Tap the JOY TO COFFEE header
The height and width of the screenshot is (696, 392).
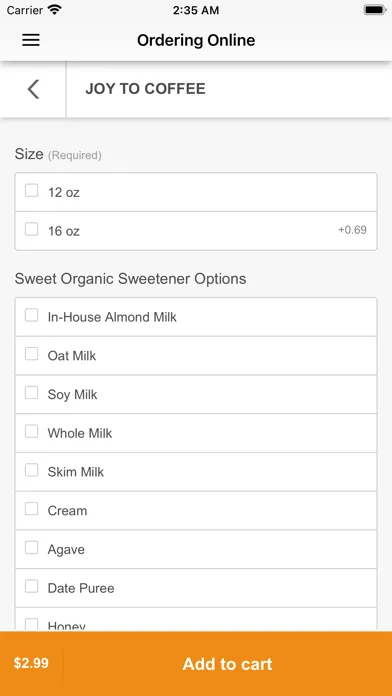146,89
